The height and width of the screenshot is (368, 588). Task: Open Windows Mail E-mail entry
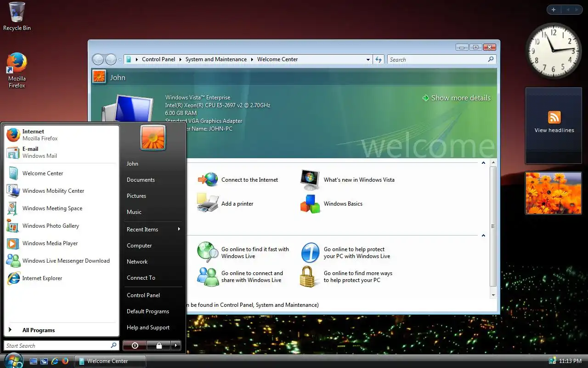click(61, 152)
